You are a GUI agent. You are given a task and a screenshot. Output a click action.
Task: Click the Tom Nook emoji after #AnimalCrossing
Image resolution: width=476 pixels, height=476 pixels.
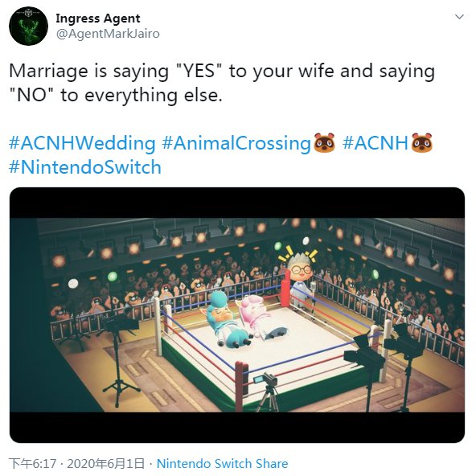click(x=325, y=142)
